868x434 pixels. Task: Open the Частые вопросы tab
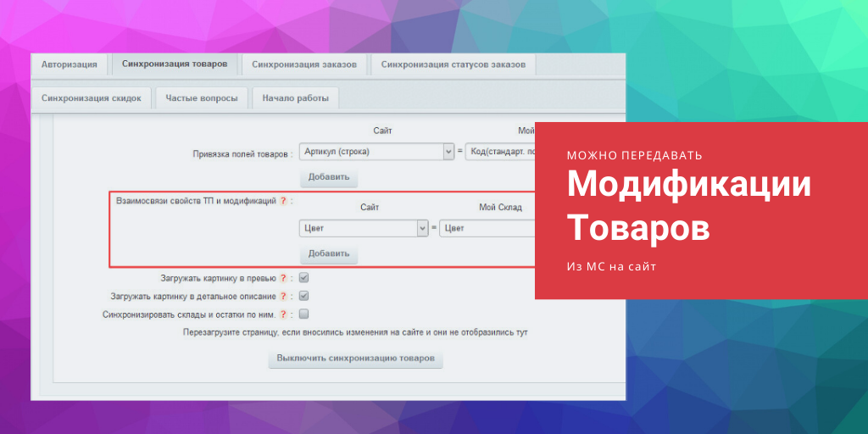click(x=201, y=98)
